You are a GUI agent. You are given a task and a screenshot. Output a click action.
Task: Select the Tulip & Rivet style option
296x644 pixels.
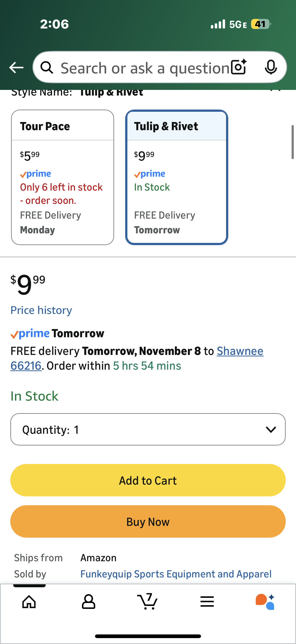coord(177,177)
